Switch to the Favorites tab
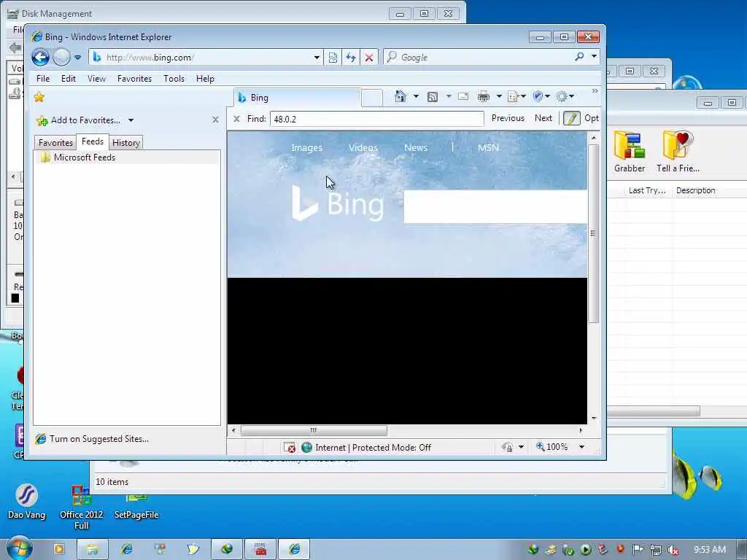This screenshot has width=747, height=560. [x=55, y=143]
